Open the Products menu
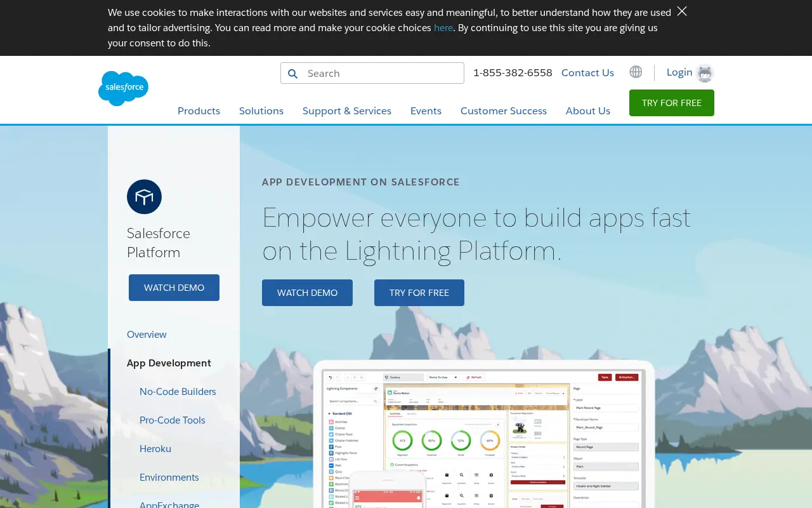Image resolution: width=812 pixels, height=508 pixels. [x=199, y=110]
